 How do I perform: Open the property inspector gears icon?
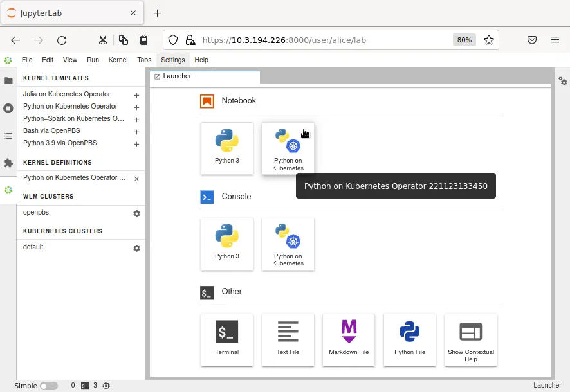[x=562, y=81]
